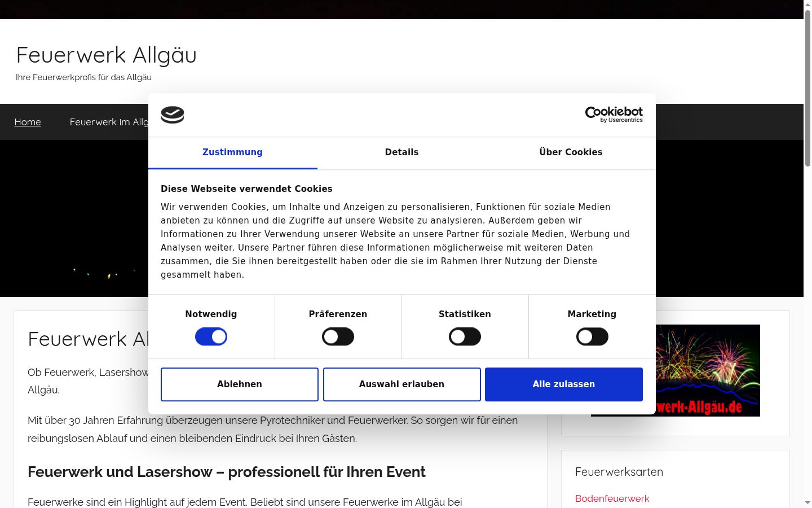Click the tagline Ihre Feuerwerkprofis für das Allgäu

pos(83,77)
